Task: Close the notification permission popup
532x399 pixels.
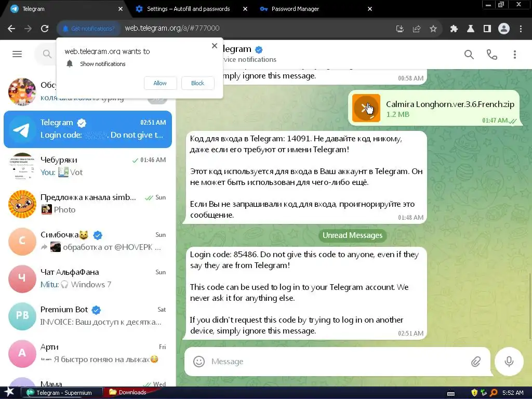Action: pyautogui.click(x=215, y=46)
